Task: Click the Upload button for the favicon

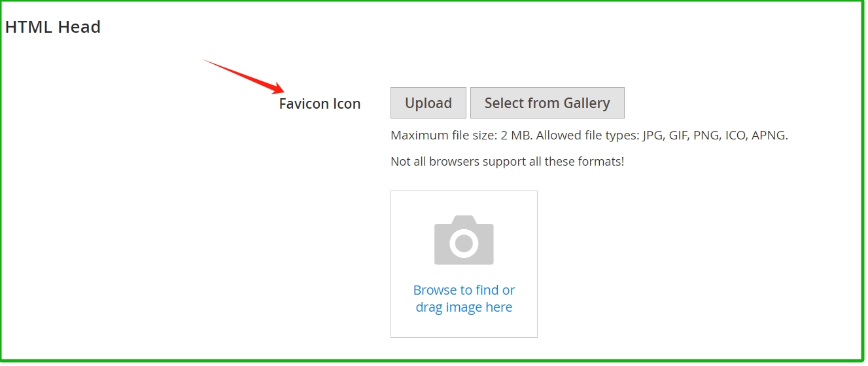Action: pos(428,103)
